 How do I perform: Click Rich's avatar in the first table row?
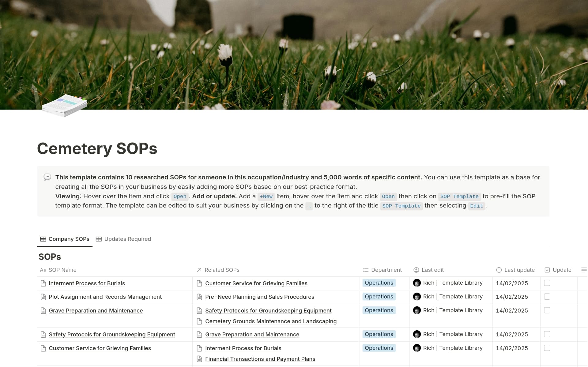pos(417,283)
